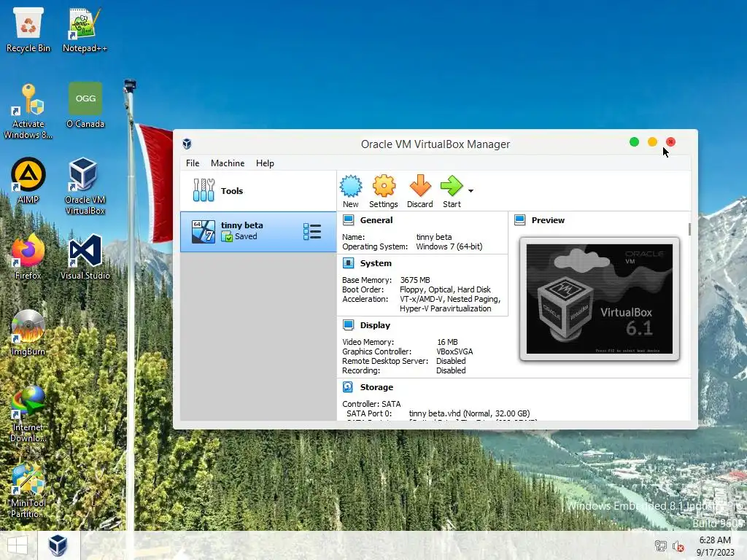Click the System section chip icon
This screenshot has width=747, height=560.
pos(348,262)
